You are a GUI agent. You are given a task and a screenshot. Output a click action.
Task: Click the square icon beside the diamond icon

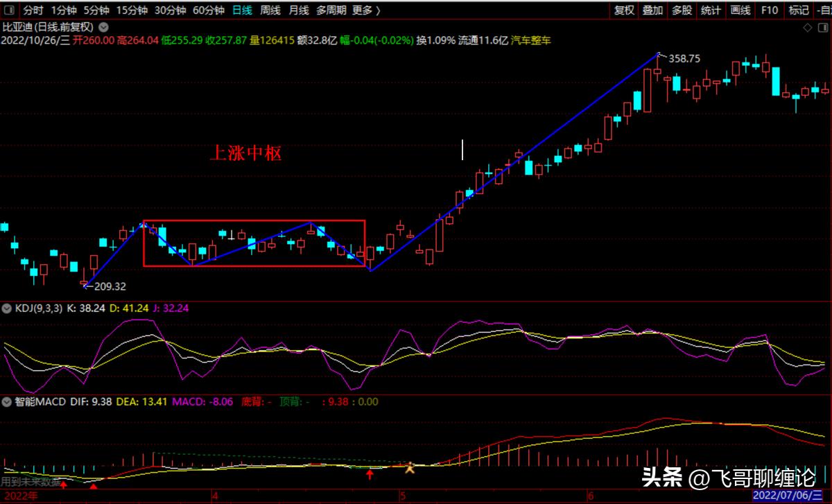[822, 28]
